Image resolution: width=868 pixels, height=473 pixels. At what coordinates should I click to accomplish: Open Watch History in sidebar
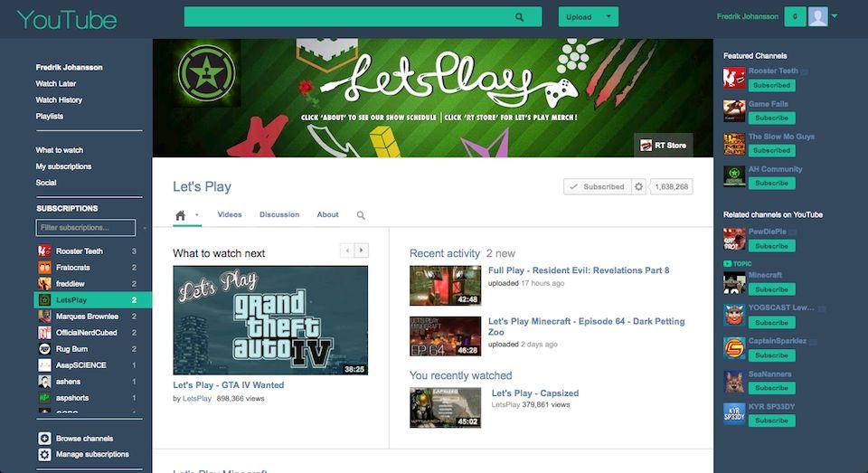point(59,99)
